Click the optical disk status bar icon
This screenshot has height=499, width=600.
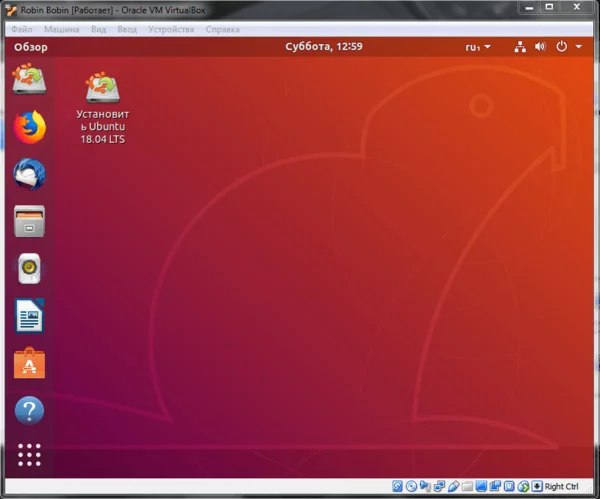click(x=412, y=487)
